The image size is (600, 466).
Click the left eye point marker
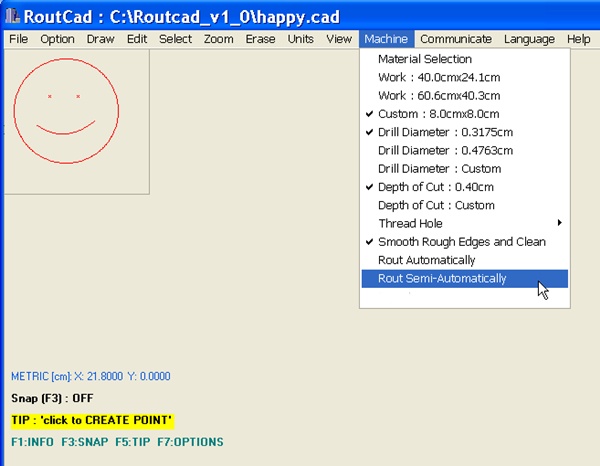point(50,96)
